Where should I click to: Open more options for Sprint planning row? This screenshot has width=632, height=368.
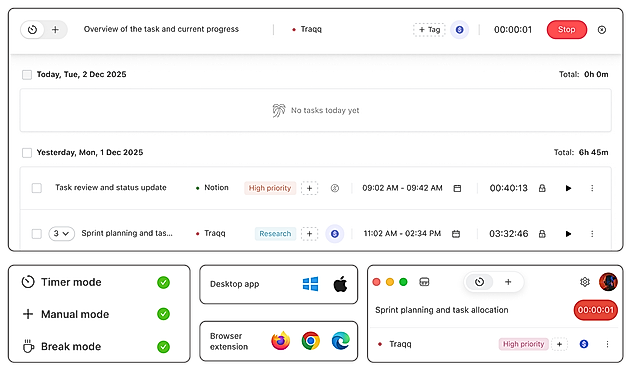[592, 234]
